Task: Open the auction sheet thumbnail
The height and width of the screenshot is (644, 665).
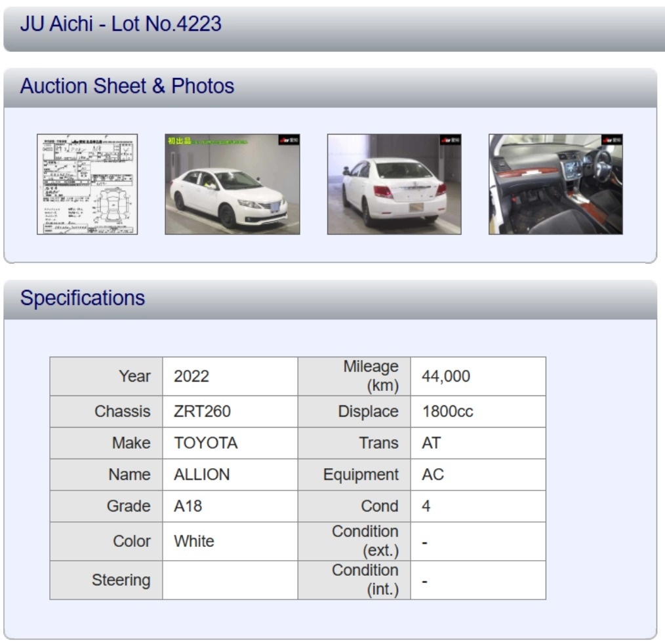Action: coord(87,184)
